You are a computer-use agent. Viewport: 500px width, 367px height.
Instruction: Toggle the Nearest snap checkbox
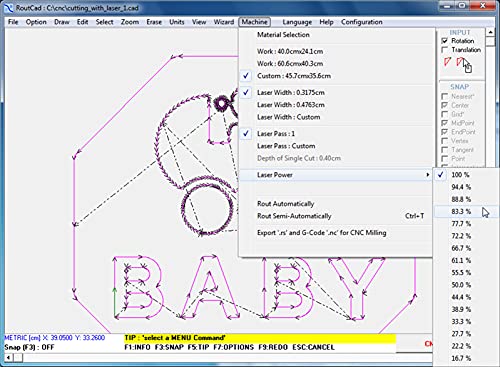(444, 96)
